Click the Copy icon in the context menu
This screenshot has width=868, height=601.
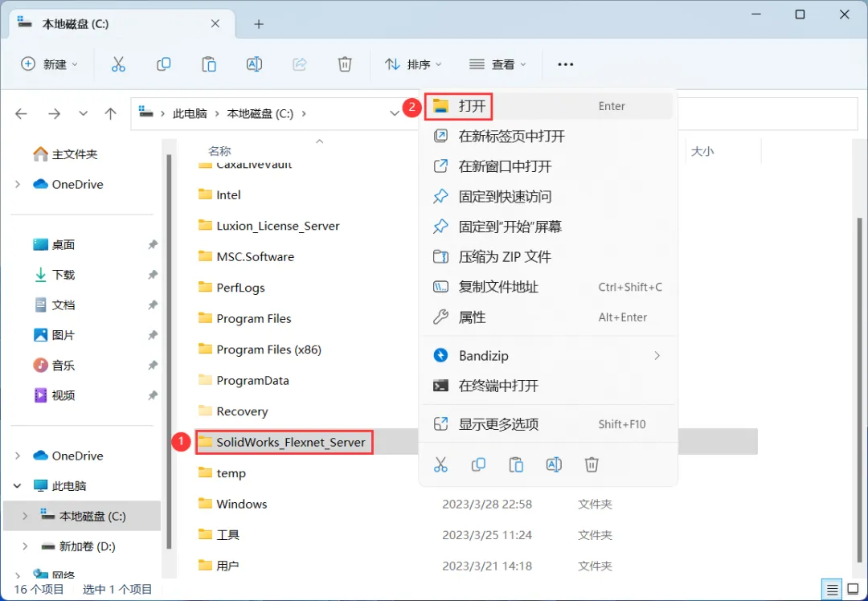[x=478, y=464]
